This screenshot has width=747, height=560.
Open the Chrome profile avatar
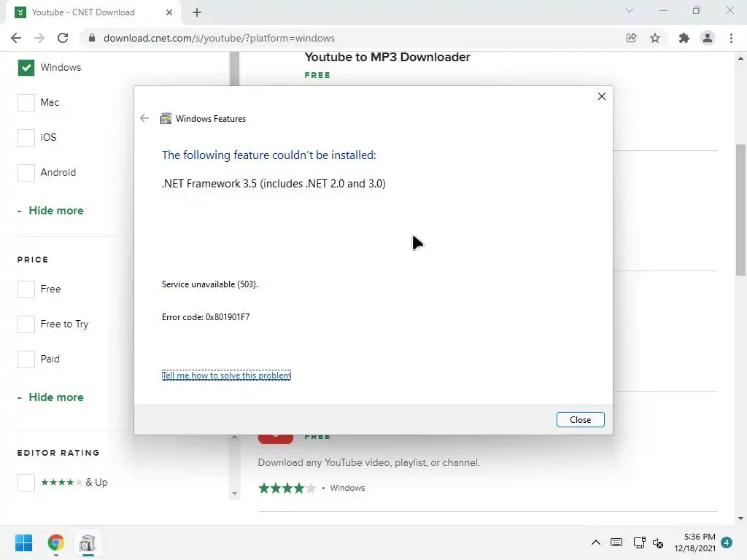(708, 38)
